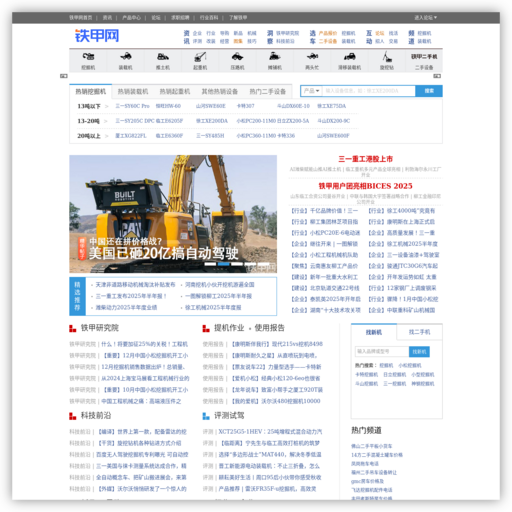Click the red icon beside 科技前沿 heading
The width and height of the screenshot is (512, 512).
pyautogui.click(x=73, y=416)
